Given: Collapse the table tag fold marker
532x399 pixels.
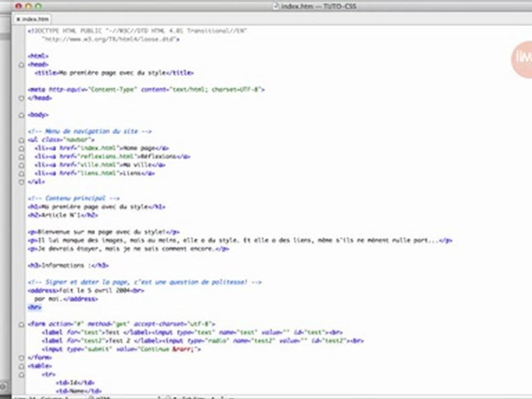Looking at the screenshot, I should (22, 366).
